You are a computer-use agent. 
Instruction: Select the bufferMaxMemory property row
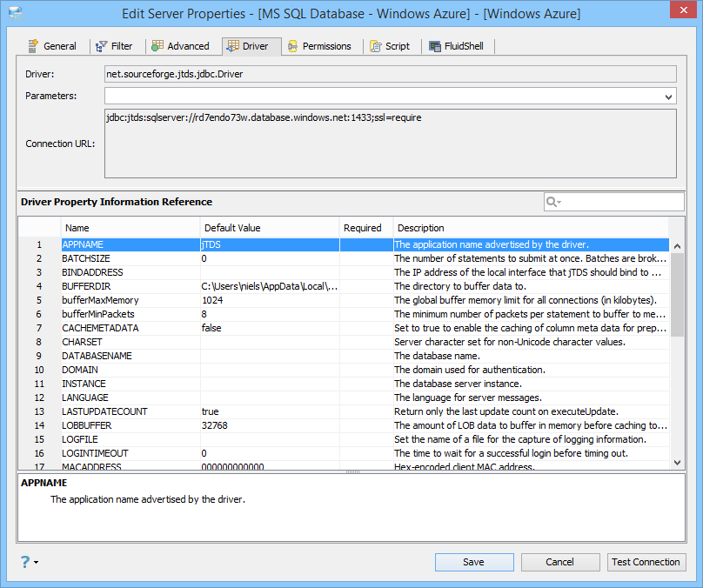click(x=344, y=300)
